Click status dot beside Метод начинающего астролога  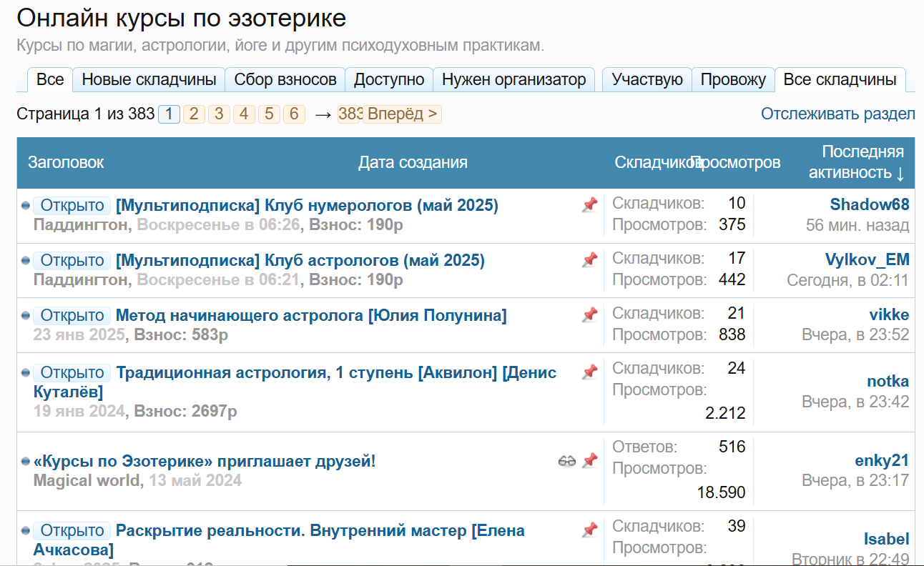(26, 315)
